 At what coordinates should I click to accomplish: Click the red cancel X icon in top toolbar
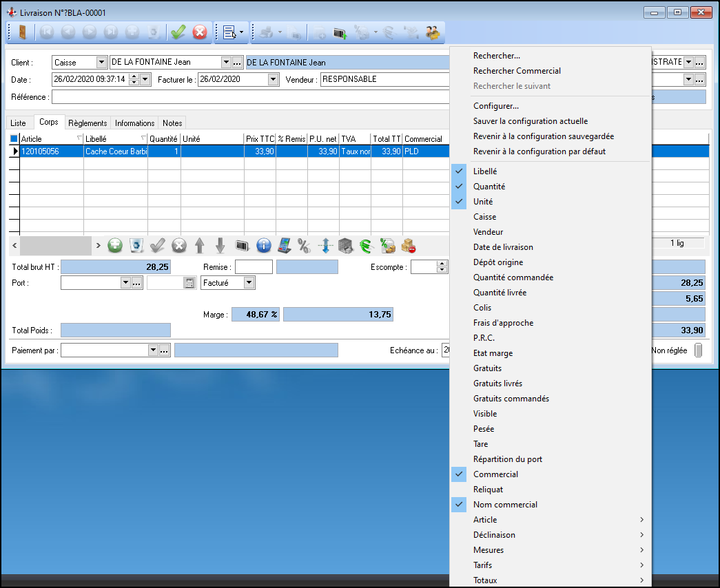point(200,32)
